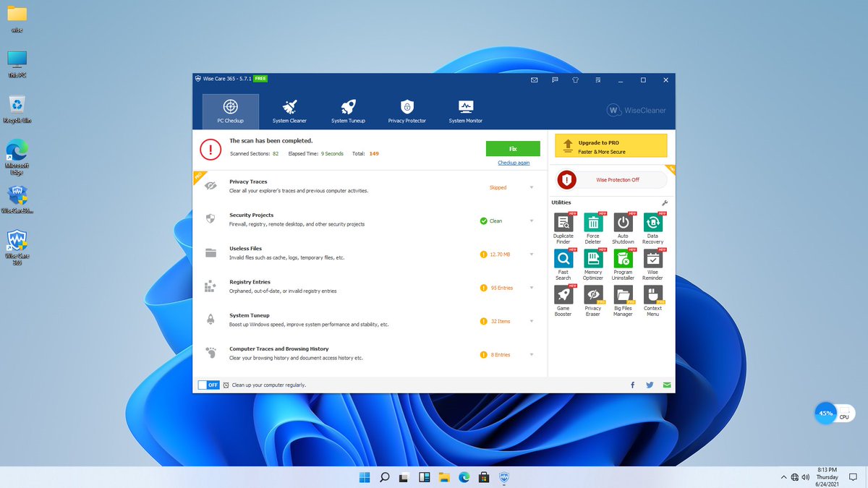Click the scheduled cleanup clock icon
This screenshot has width=868, height=488.
[x=226, y=385]
